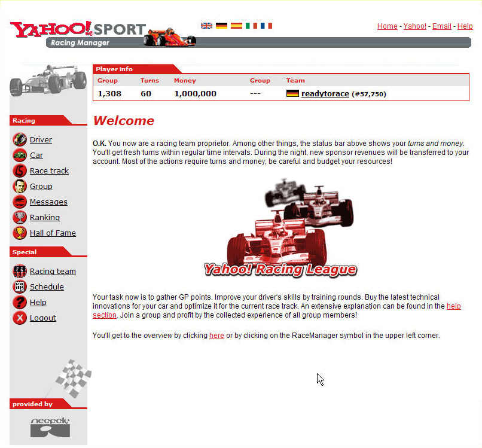
Task: Click the Special section header
Action: tap(41, 252)
